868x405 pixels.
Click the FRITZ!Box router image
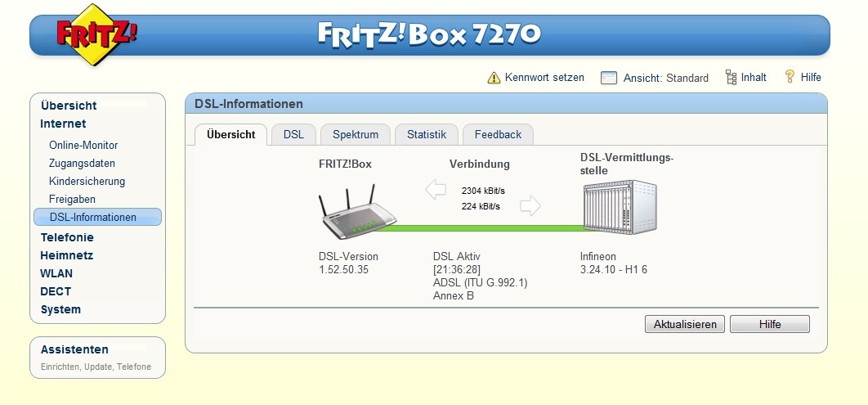pyautogui.click(x=358, y=212)
